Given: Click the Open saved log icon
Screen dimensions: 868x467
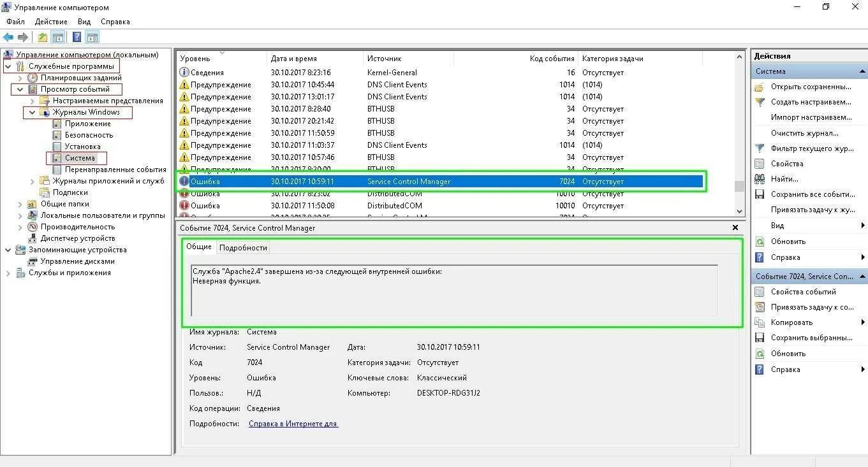Looking at the screenshot, I should pos(760,87).
